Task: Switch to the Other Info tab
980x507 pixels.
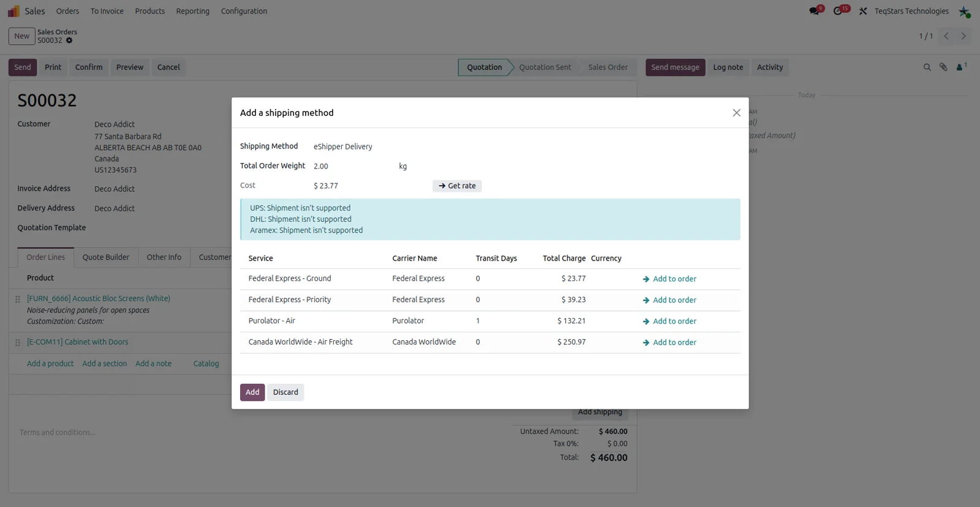Action: click(164, 257)
